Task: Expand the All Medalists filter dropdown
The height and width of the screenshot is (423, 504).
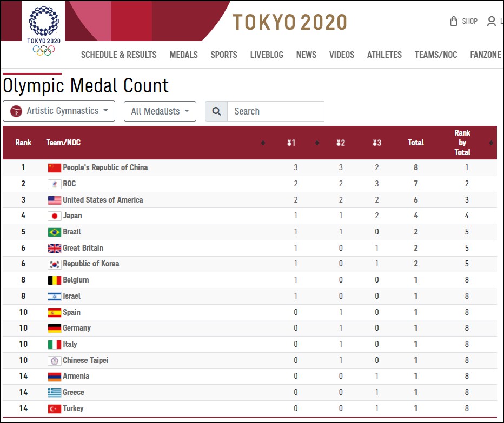Action: tap(160, 111)
